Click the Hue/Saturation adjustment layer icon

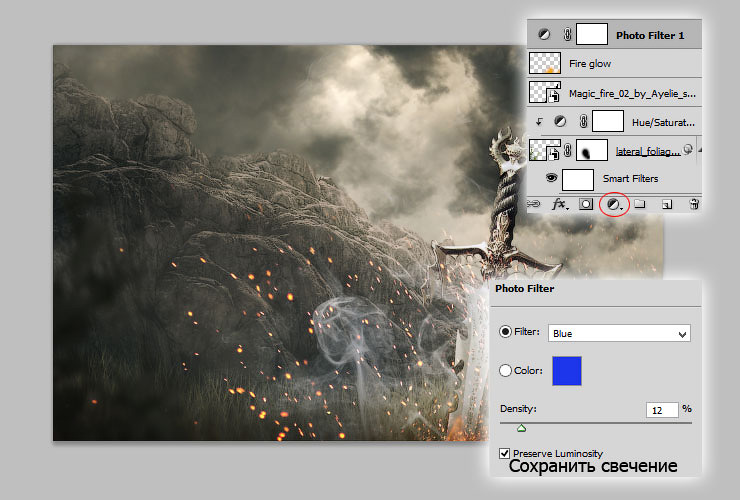(560, 121)
